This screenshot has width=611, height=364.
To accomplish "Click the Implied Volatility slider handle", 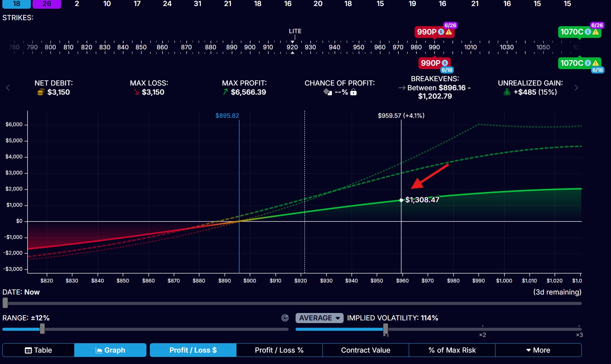I will coord(386,329).
